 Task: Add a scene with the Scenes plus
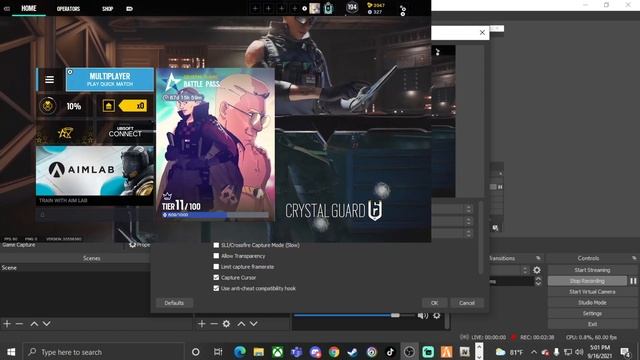(7, 324)
